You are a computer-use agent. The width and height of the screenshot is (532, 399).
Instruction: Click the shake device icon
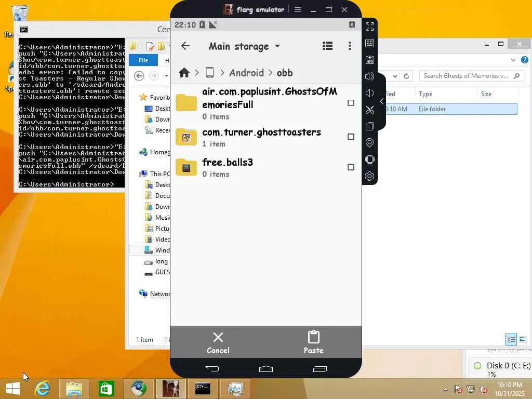pos(370,159)
